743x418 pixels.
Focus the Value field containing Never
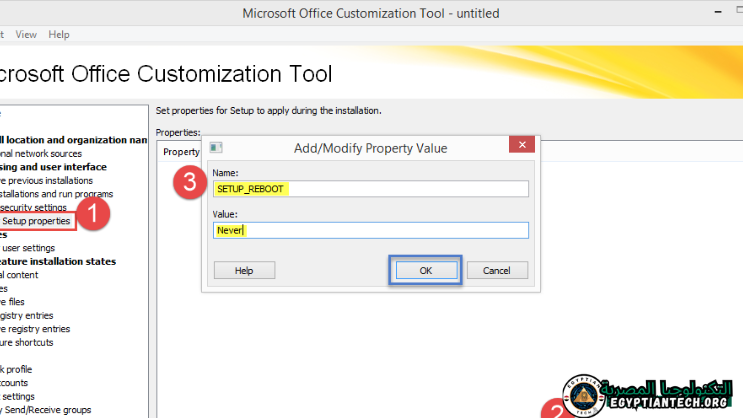click(x=371, y=230)
